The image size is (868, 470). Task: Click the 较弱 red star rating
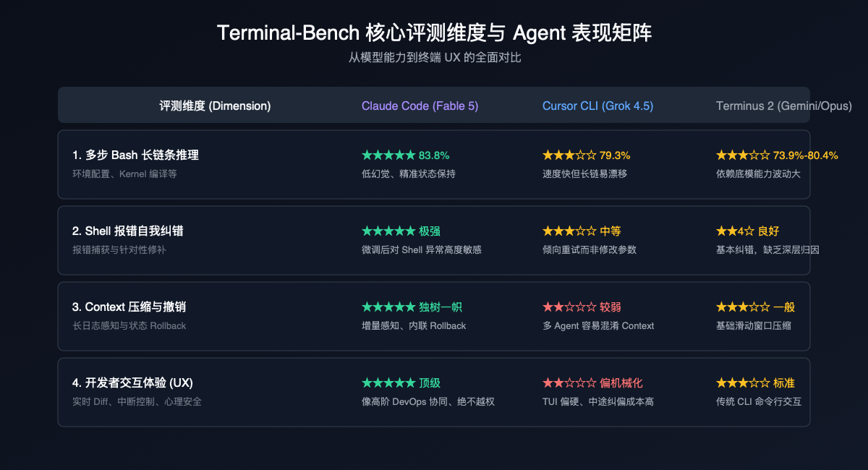click(582, 307)
